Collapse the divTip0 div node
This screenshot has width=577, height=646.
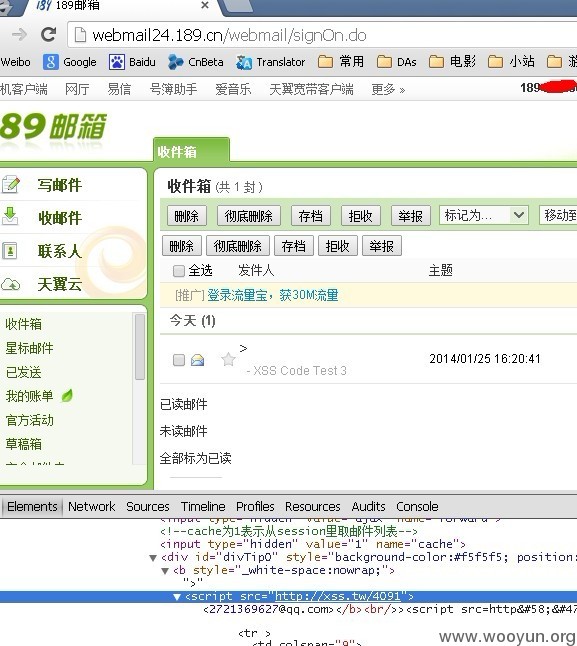coord(153,558)
